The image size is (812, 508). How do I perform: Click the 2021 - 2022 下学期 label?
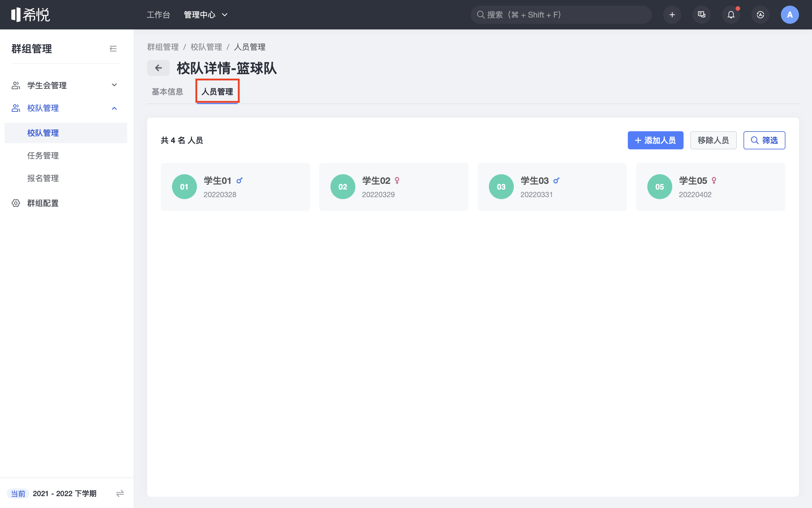65,493
